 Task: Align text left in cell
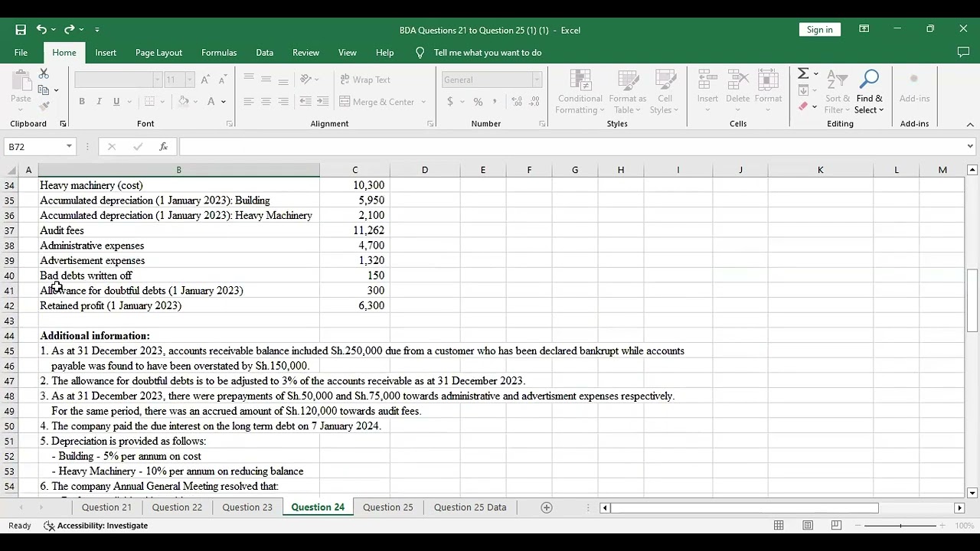(x=249, y=102)
